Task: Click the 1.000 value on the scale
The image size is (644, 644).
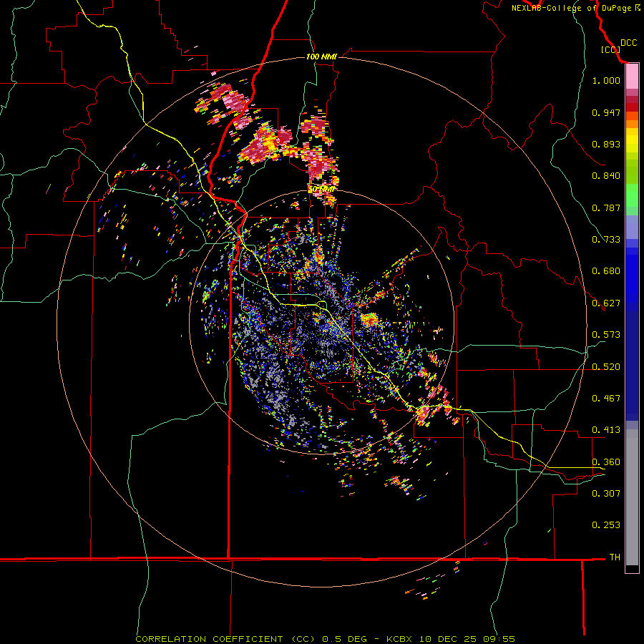Action: point(606,80)
